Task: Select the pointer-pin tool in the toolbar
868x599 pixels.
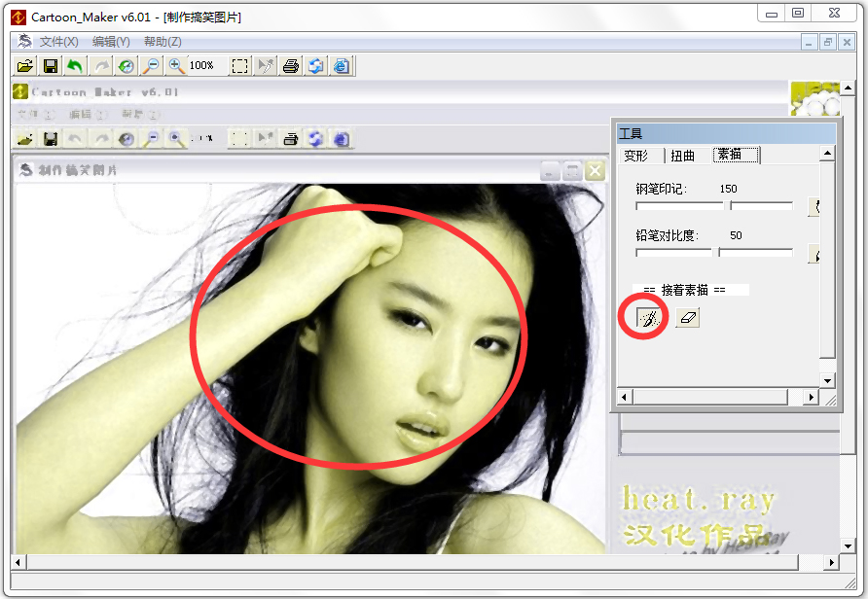Action: point(266,66)
